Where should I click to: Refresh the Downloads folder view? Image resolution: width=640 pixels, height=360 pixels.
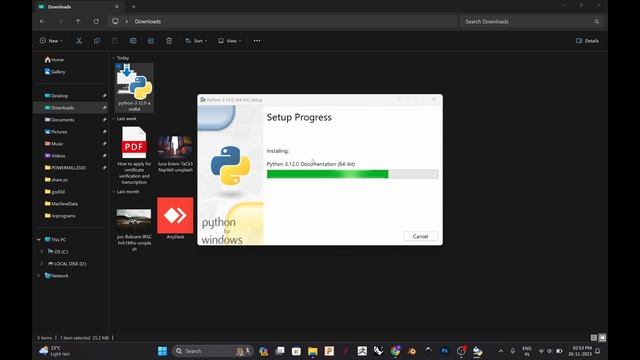(x=96, y=21)
